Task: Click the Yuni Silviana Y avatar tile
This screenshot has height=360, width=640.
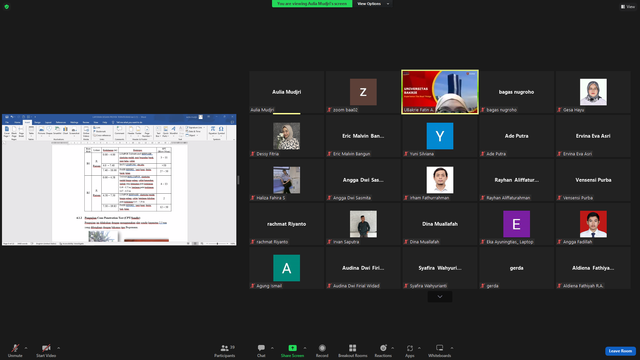Action: point(440,136)
